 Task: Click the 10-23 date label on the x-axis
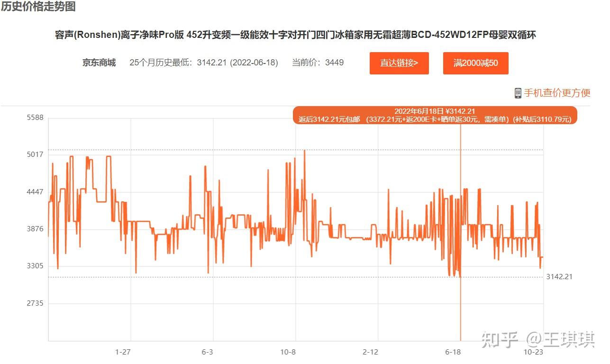pyautogui.click(x=533, y=352)
